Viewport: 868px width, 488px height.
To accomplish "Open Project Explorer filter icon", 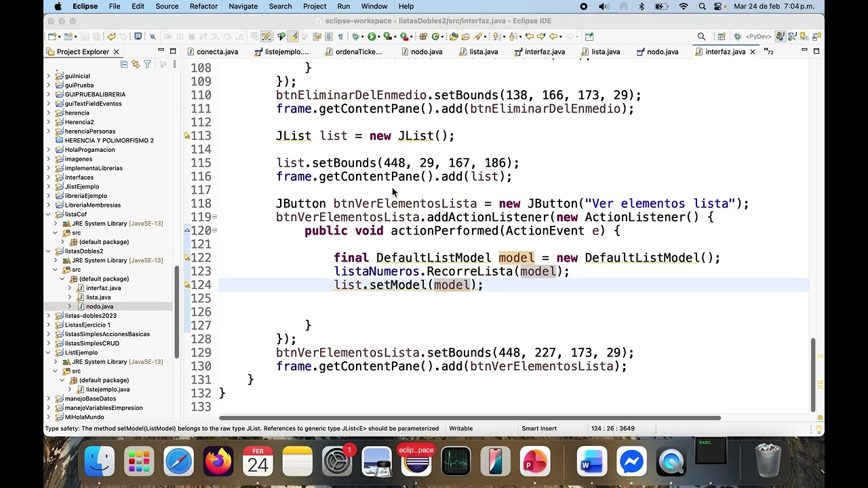I will (147, 64).
